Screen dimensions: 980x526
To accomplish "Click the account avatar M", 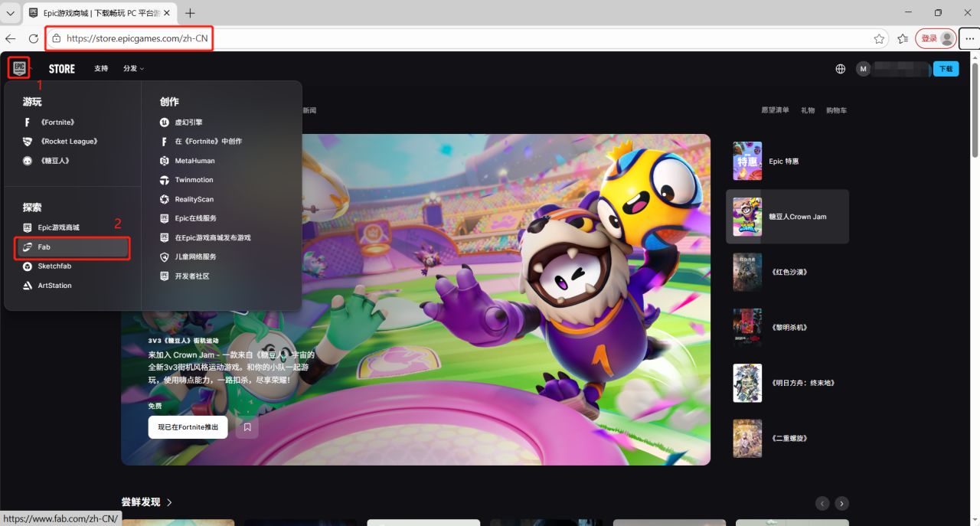I will 864,69.
